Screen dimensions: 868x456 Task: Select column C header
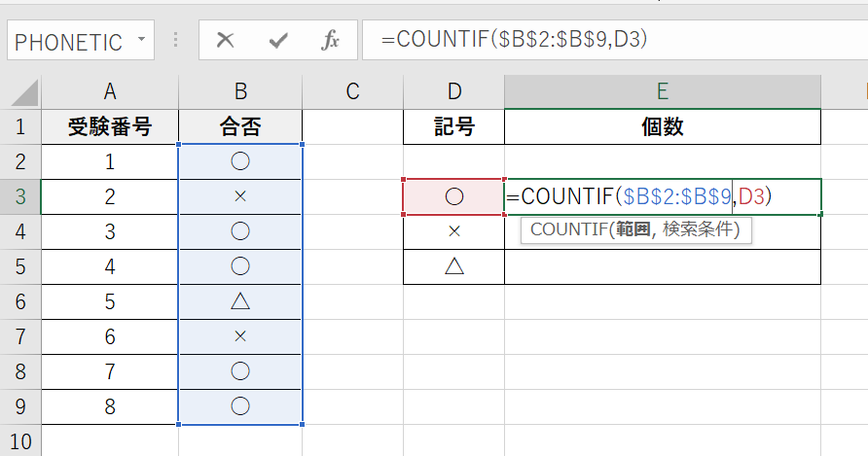(352, 92)
